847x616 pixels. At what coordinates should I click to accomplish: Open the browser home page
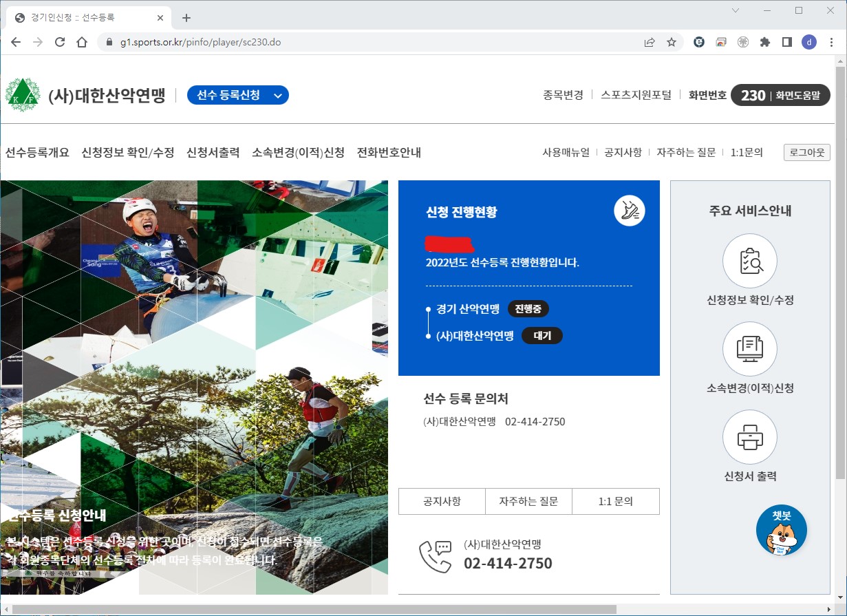[x=82, y=42]
